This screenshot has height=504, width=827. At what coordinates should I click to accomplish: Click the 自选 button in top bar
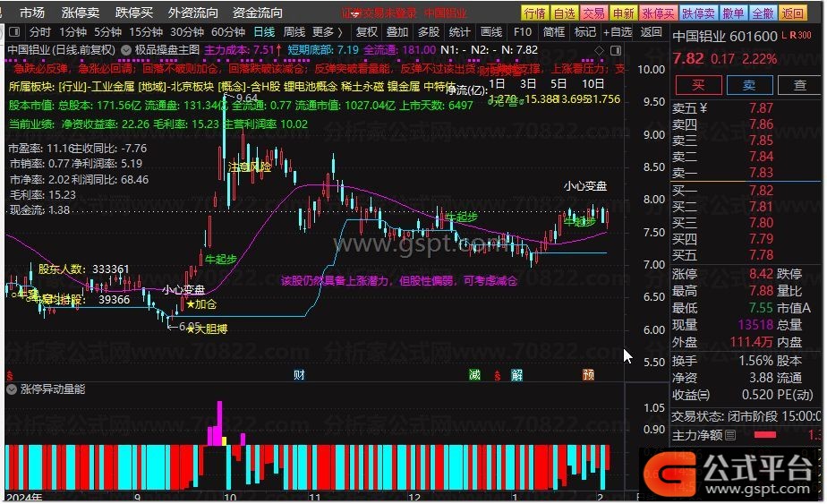564,13
